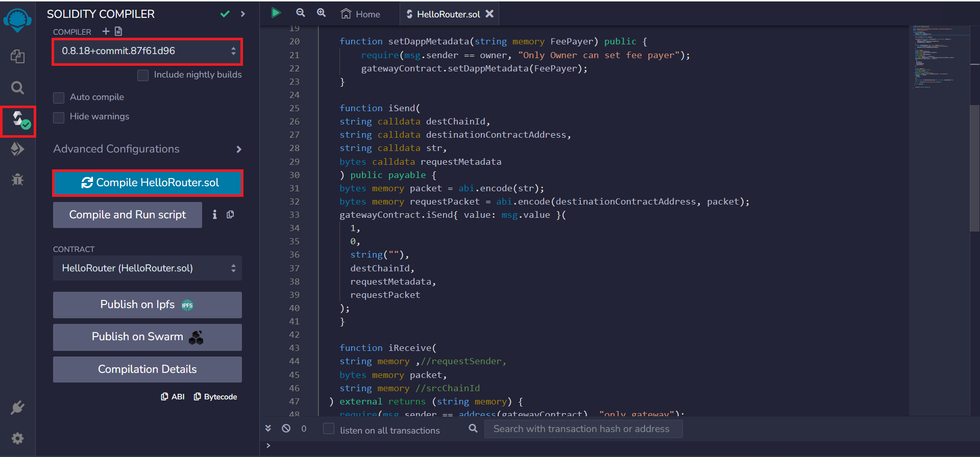Check the Hide warnings option
Image resolution: width=980 pixels, height=457 pixels.
[x=59, y=117]
